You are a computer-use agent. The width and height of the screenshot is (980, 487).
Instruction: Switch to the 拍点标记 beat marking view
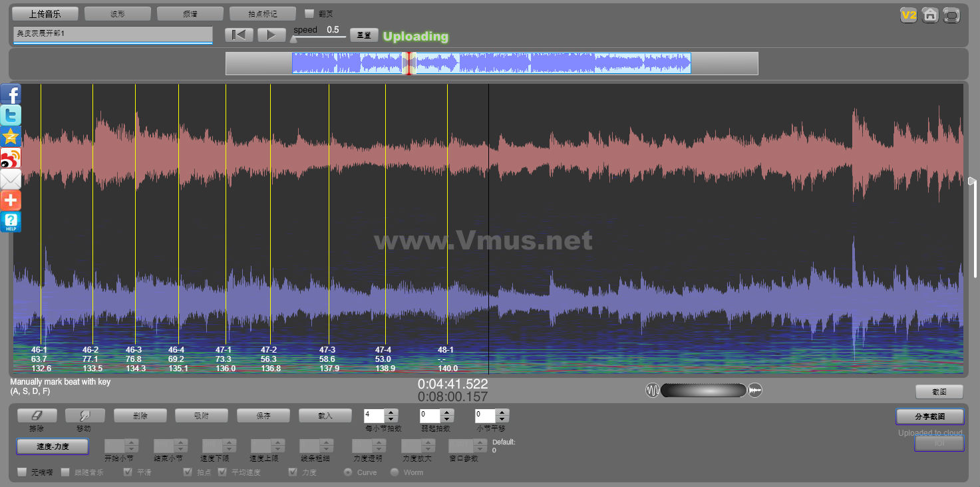(263, 13)
